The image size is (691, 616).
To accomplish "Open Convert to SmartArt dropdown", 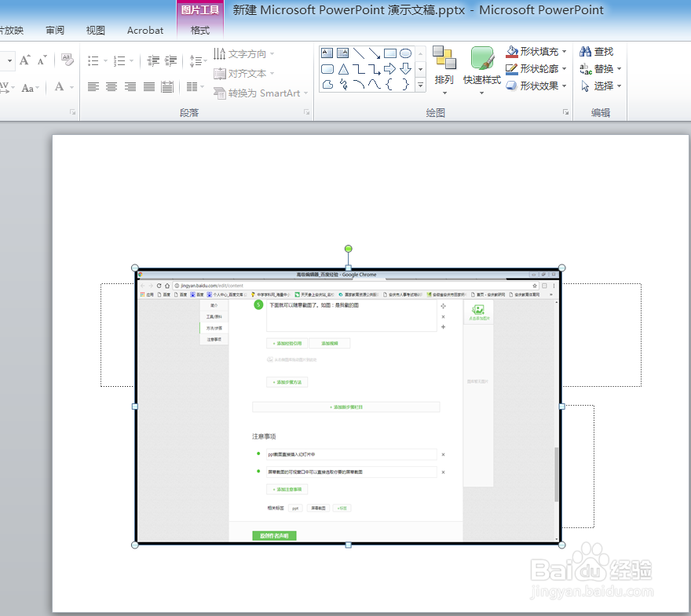I will [261, 93].
